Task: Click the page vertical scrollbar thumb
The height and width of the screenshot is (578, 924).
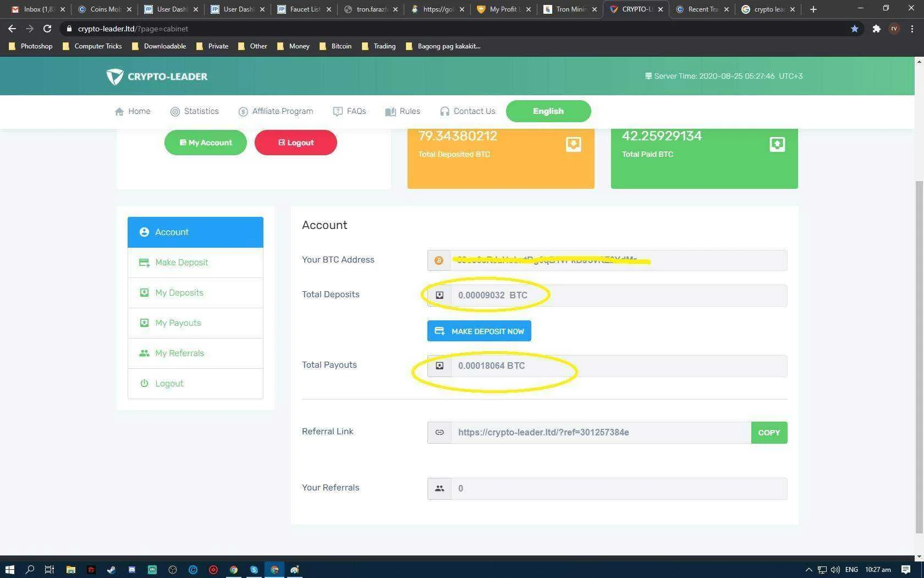Action: coord(919,357)
